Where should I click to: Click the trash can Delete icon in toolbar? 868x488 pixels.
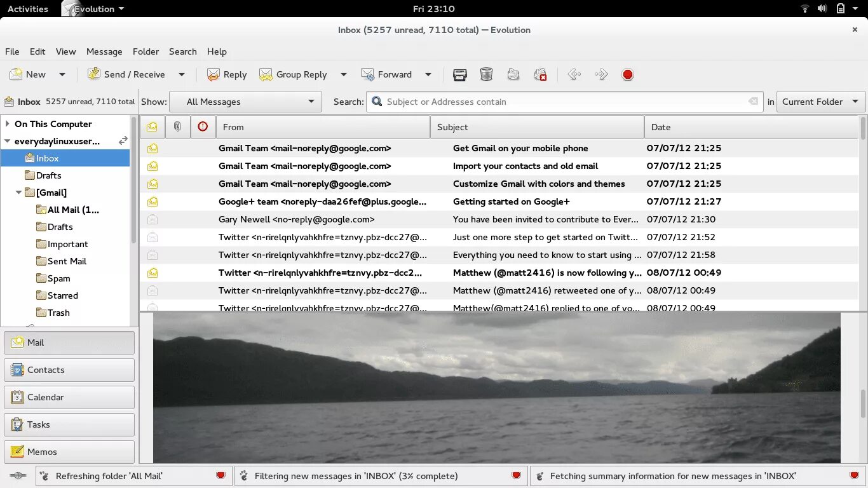pos(486,74)
